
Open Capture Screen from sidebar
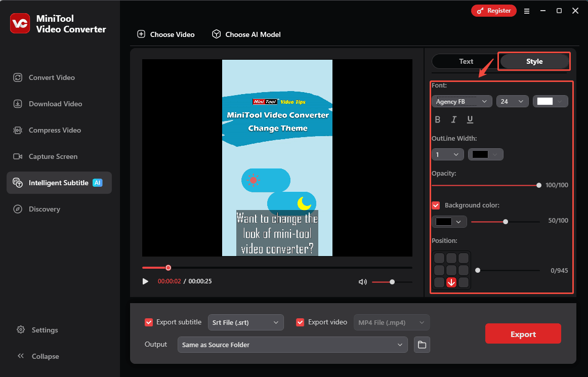(53, 156)
